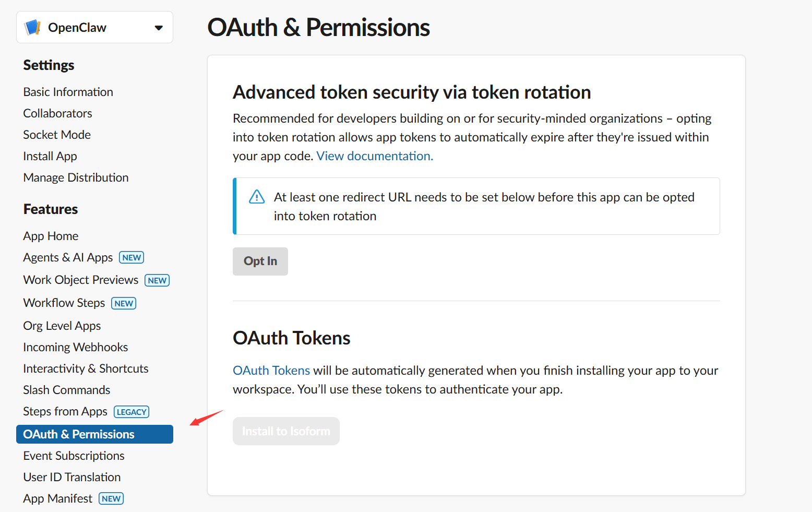Screen dimensions: 812x512
Task: Open the App Manifest page
Action: pos(57,498)
